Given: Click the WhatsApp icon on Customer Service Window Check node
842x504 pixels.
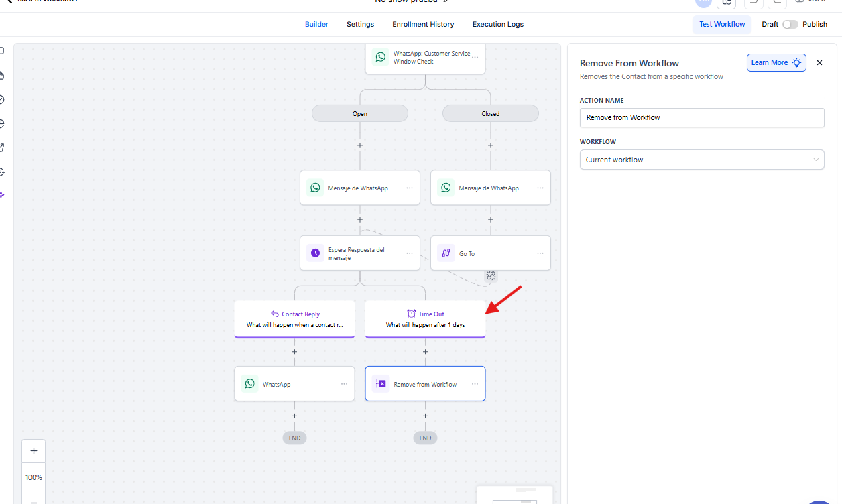Looking at the screenshot, I should [381, 57].
